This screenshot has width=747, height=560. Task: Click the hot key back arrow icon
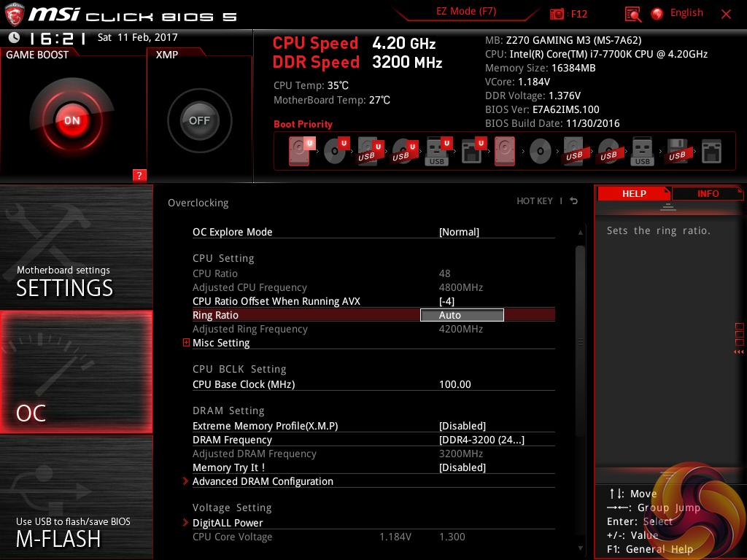click(574, 201)
